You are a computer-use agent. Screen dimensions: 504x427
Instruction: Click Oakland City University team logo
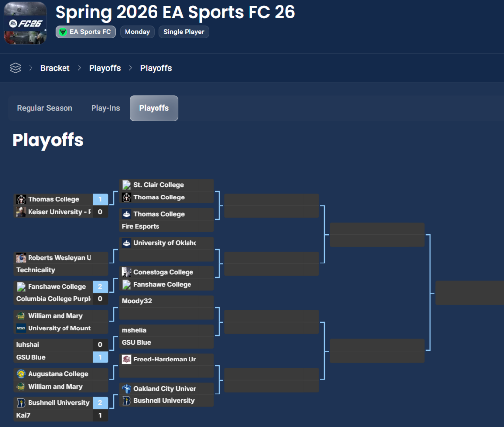pos(126,389)
